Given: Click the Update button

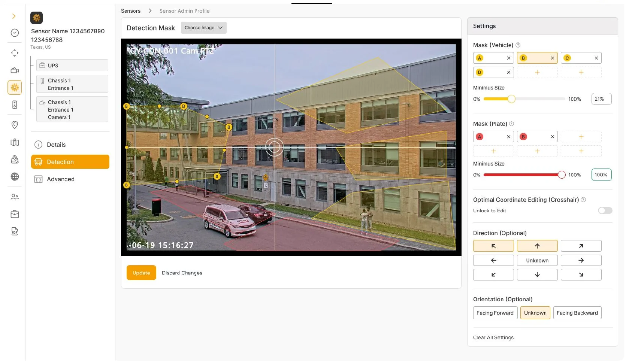Looking at the screenshot, I should (141, 273).
